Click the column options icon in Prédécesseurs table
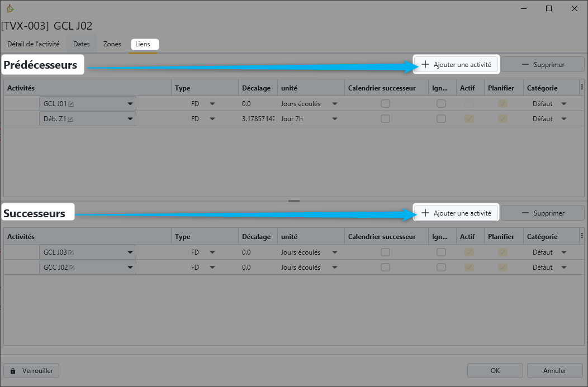This screenshot has height=387, width=588. pyautogui.click(x=581, y=88)
